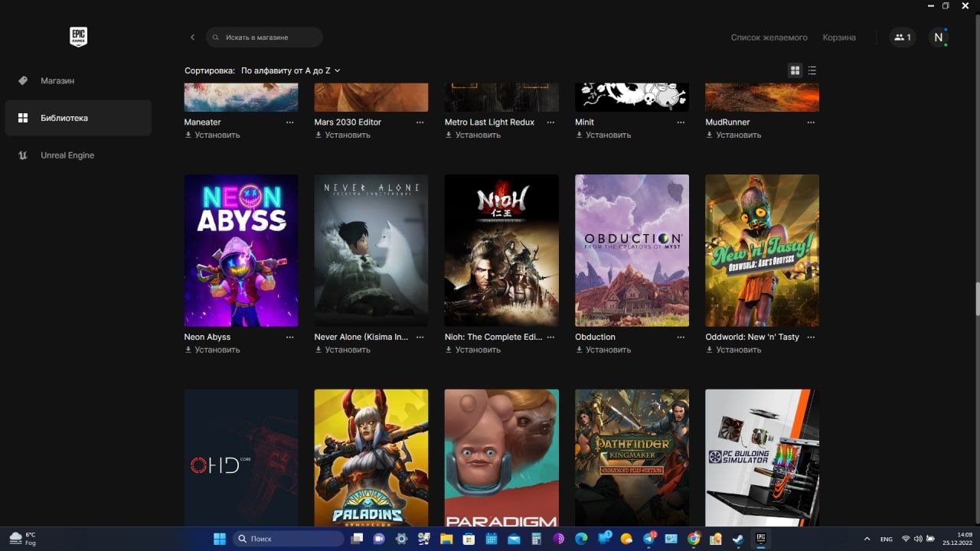Install Oddworld: New 'n' Tasty
Viewport: 980px width, 551px height.
(x=733, y=350)
